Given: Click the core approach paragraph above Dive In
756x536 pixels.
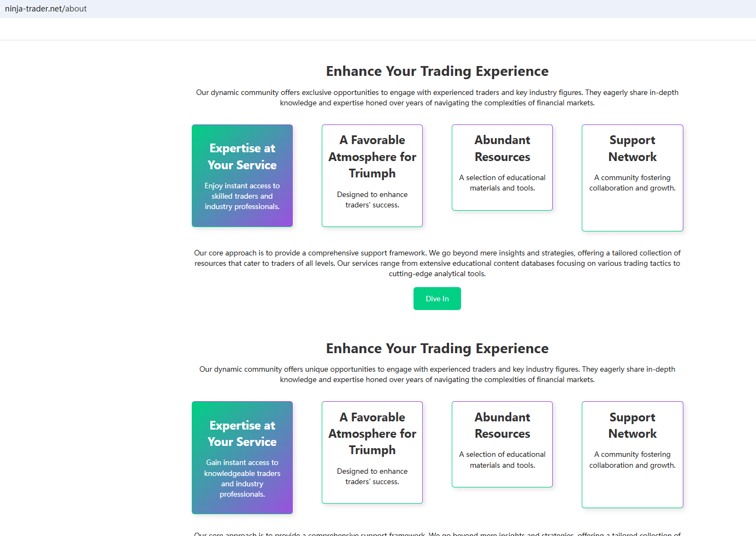Looking at the screenshot, I should (x=437, y=263).
